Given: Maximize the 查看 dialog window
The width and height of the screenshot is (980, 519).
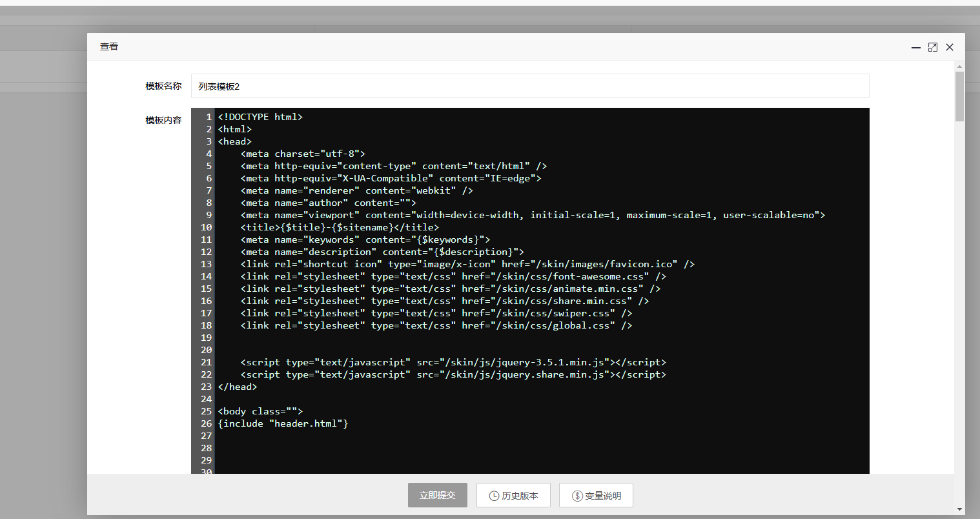Looking at the screenshot, I should pos(932,47).
